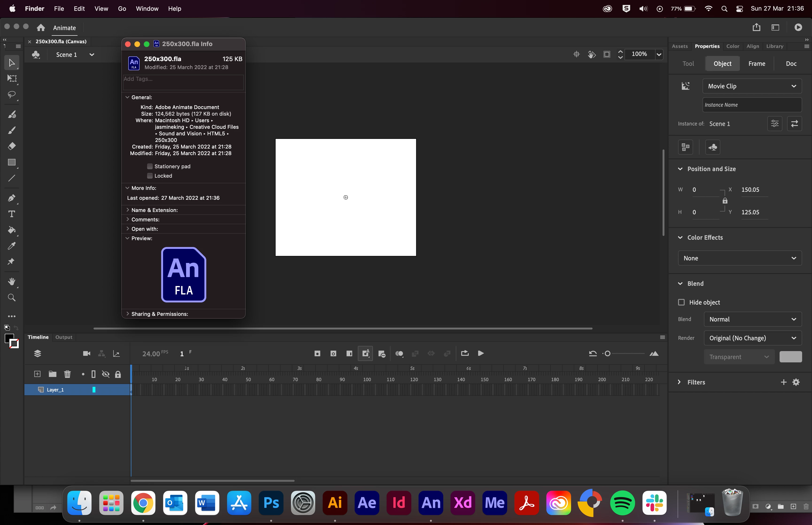Click the Instance Name input field

point(752,105)
